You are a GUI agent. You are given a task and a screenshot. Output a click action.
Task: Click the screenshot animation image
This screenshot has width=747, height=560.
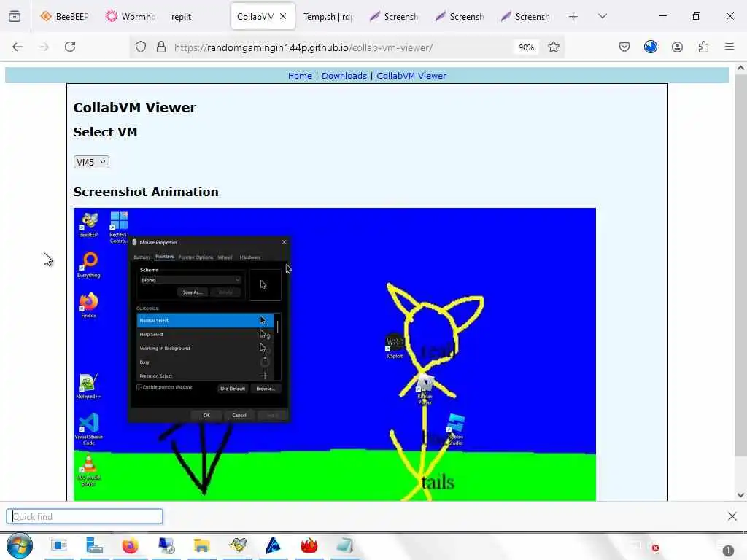click(x=334, y=354)
